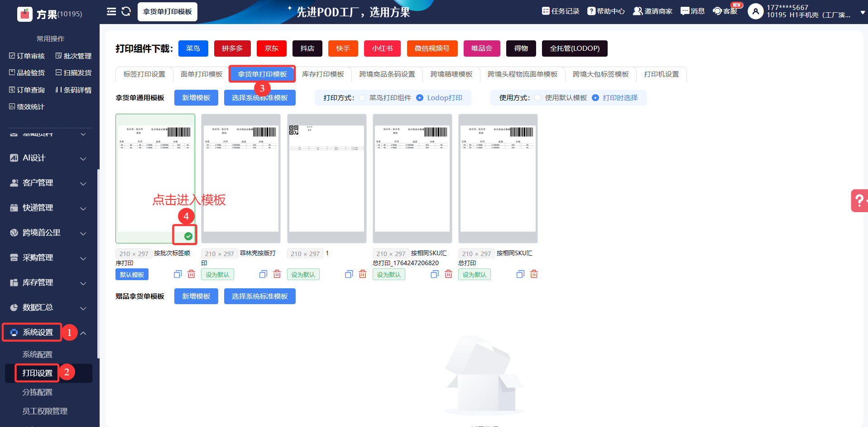868x427 pixels.
Task: Select the 菜鸟打印组件 print method
Action: point(385,98)
